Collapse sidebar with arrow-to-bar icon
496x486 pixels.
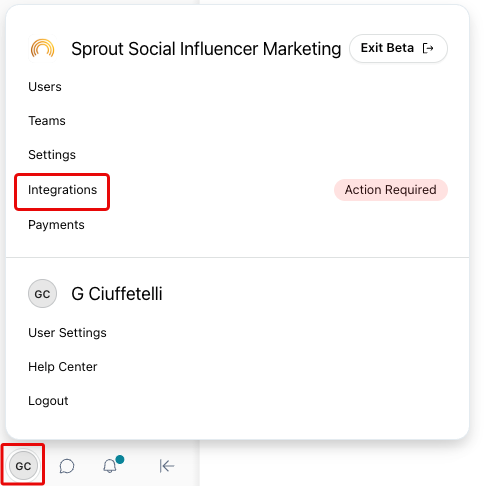(167, 466)
